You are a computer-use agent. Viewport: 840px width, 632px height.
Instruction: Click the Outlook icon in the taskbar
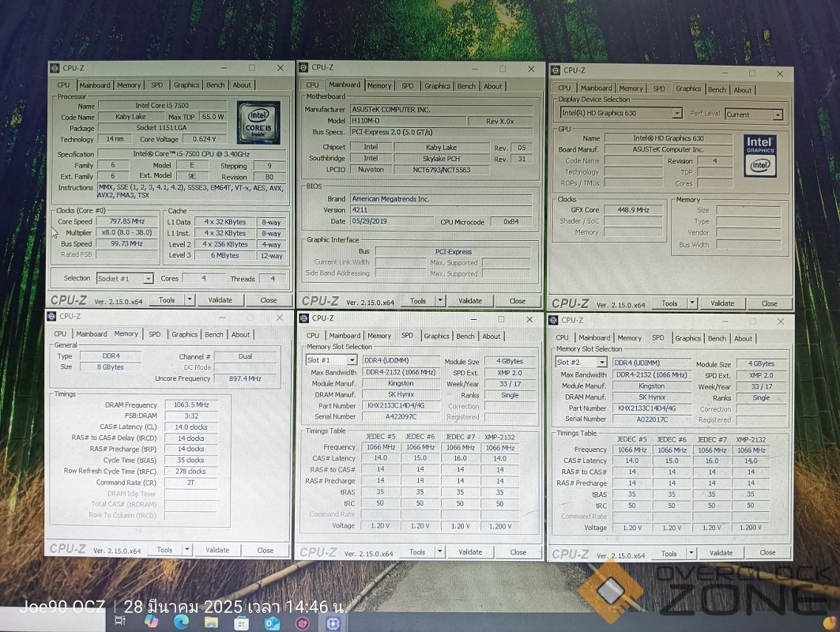[271, 623]
